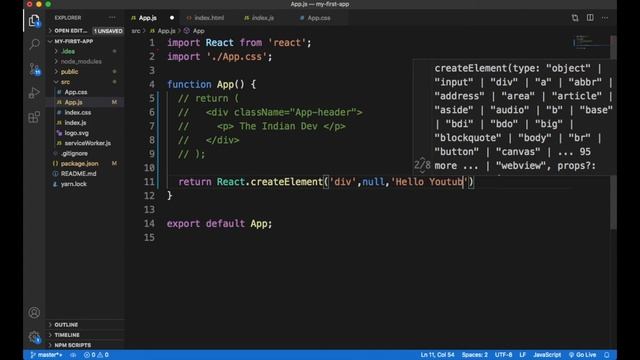Screen dimensions: 640x360
Task: Switch to the index.html tab
Action: pyautogui.click(x=205, y=18)
